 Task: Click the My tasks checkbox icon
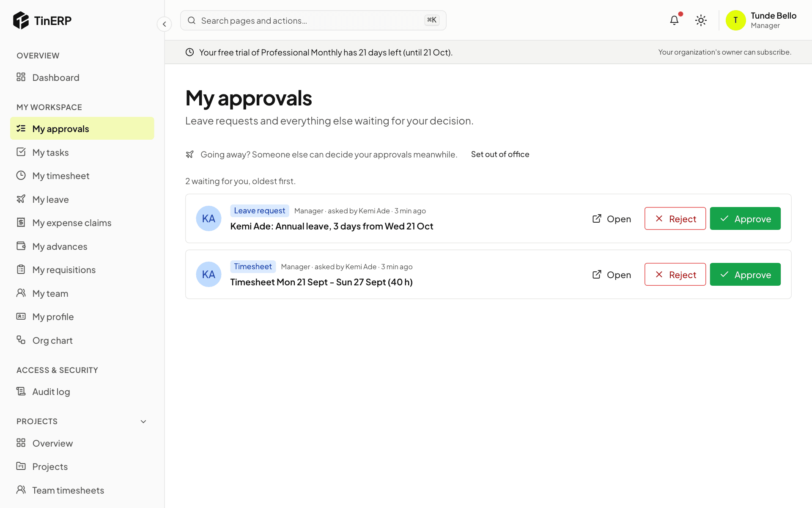pyautogui.click(x=21, y=152)
